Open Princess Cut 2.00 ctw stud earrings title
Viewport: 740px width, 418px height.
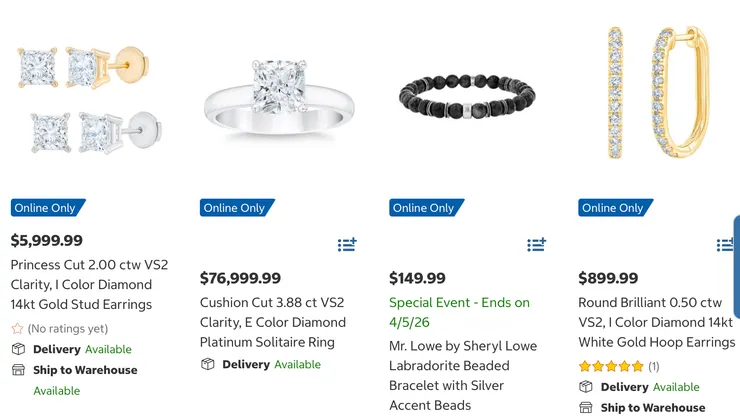pyautogui.click(x=89, y=284)
